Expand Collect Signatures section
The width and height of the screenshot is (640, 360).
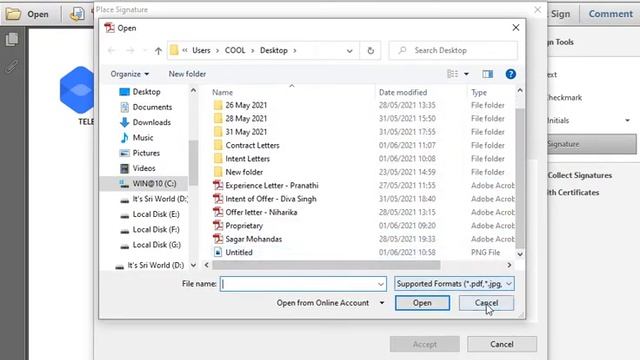(x=580, y=176)
